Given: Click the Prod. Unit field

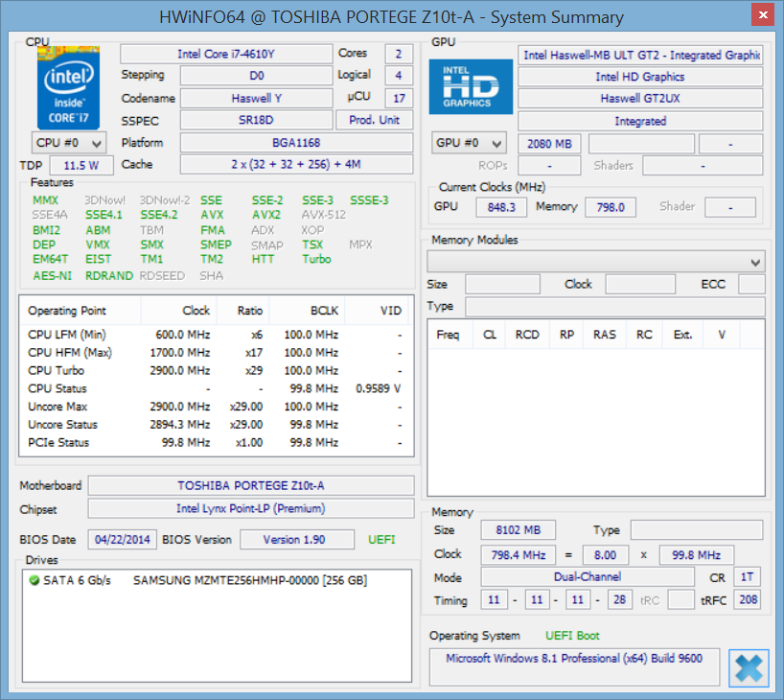Looking at the screenshot, I should (x=374, y=120).
